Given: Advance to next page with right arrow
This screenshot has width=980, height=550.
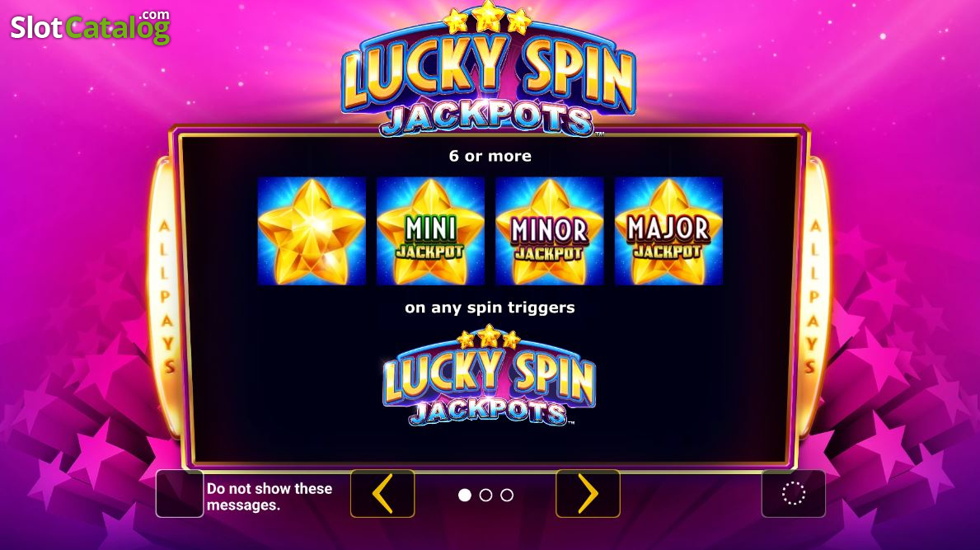Looking at the screenshot, I should coord(588,494).
